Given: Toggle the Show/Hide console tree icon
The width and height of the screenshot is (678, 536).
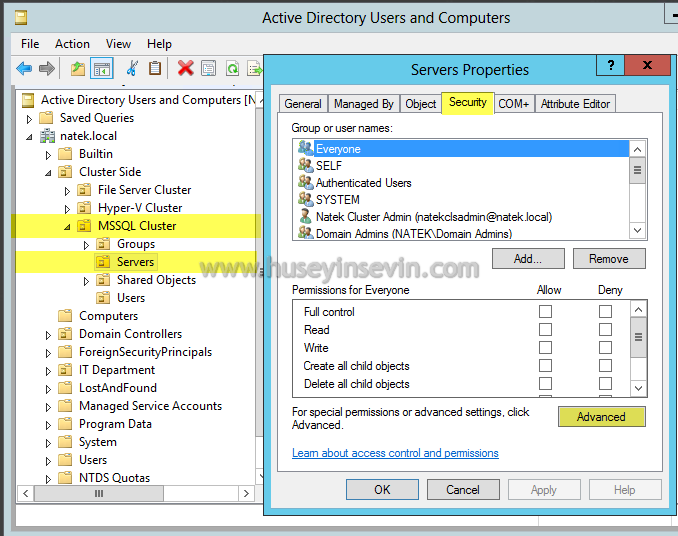Looking at the screenshot, I should pyautogui.click(x=102, y=68).
